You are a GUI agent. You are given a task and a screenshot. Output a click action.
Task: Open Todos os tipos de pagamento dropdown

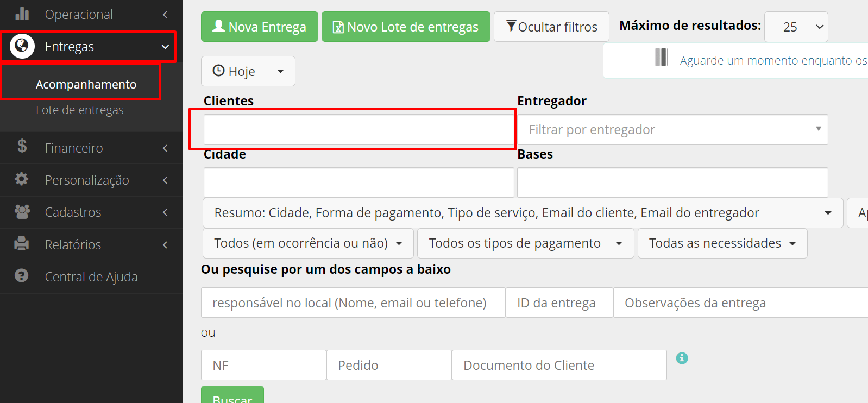[x=525, y=243]
